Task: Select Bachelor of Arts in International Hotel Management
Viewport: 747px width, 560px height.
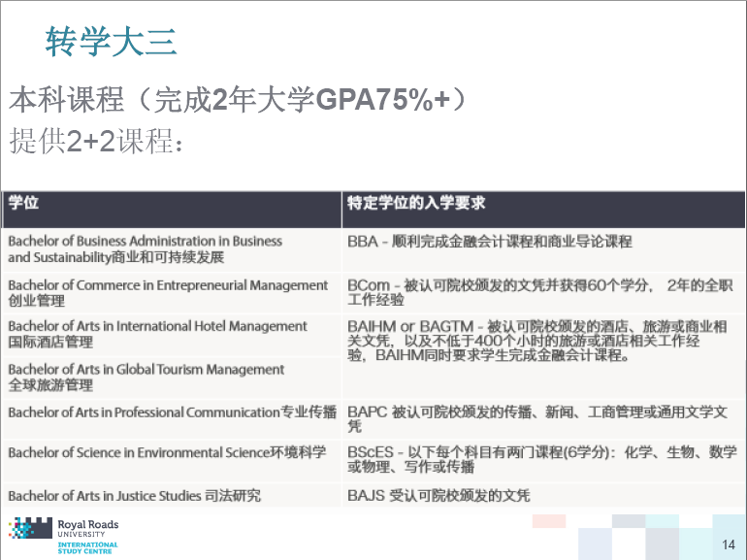Action: pyautogui.click(x=172, y=334)
